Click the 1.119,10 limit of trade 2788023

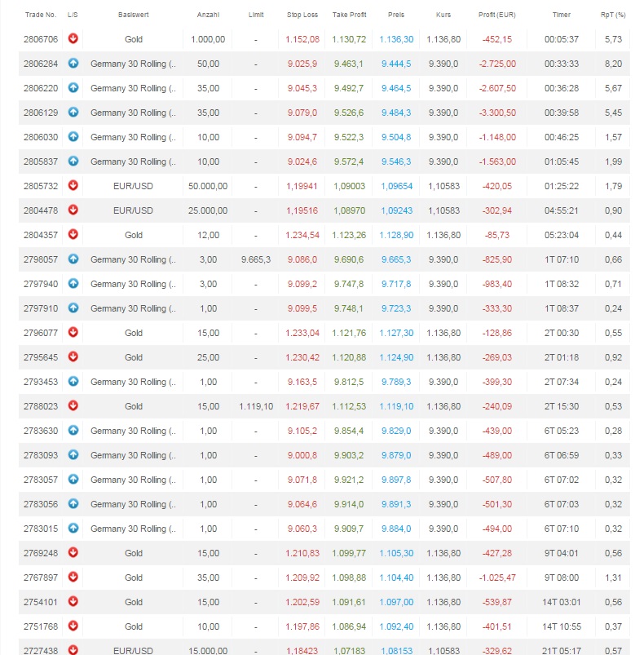coord(256,406)
